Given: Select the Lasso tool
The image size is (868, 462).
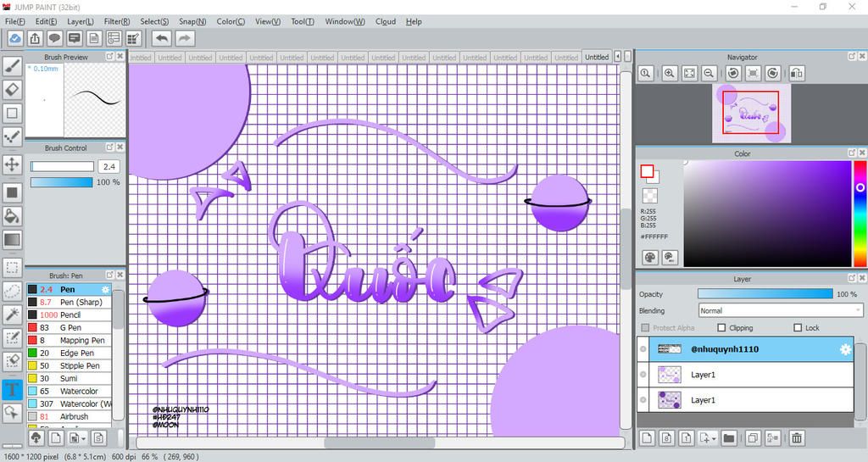Looking at the screenshot, I should click(x=12, y=291).
